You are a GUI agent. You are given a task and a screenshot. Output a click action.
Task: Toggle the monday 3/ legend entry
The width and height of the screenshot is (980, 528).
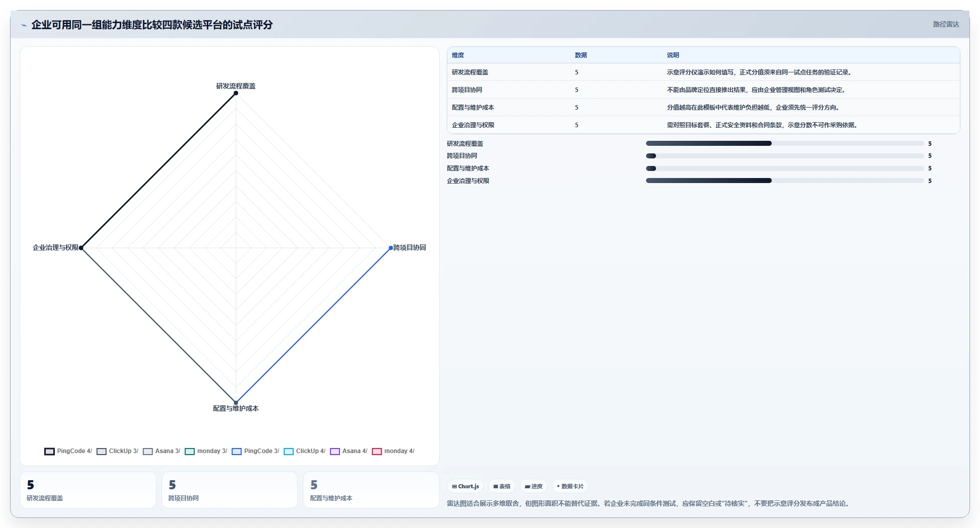(206, 451)
